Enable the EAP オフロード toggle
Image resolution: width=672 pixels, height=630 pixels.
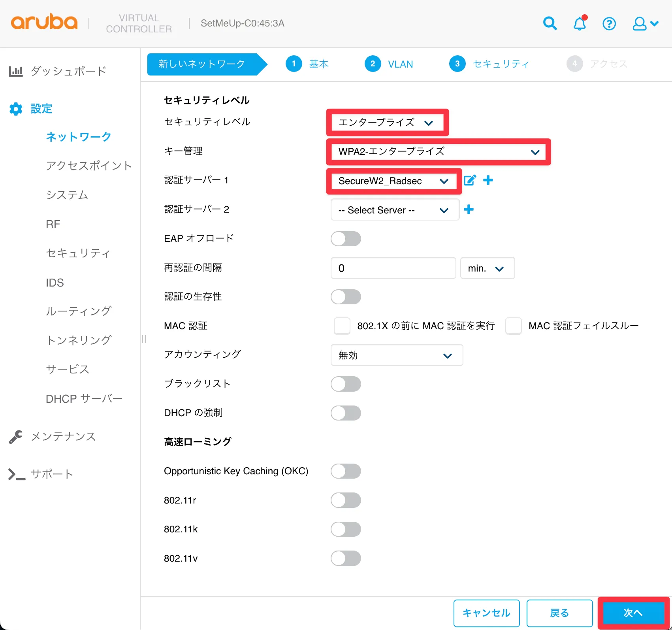point(346,239)
